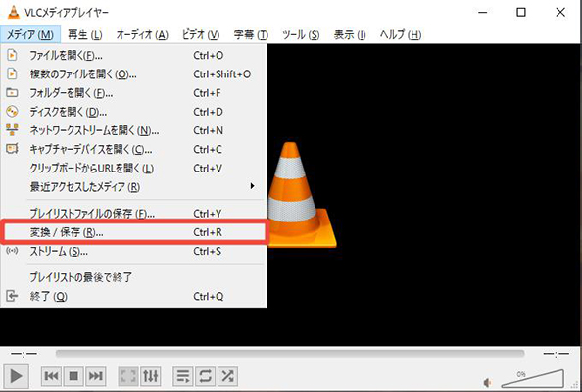582x392 pixels.
Task: Click the ストリーム broadcast icon
Action: coord(12,251)
